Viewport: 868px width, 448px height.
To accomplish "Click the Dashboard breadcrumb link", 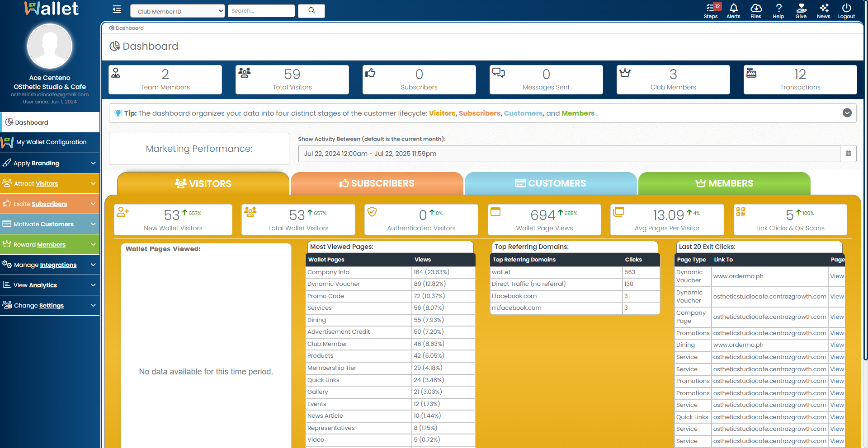I will 127,28.
